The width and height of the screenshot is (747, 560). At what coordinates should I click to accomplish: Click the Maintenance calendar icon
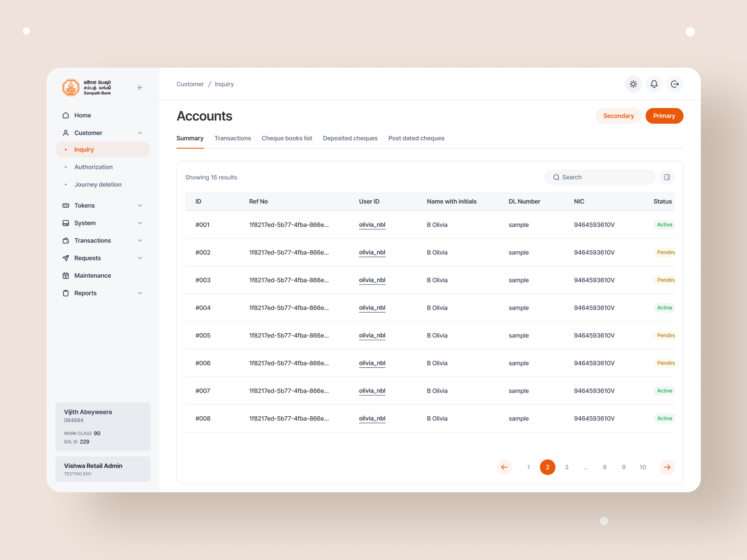(x=65, y=275)
